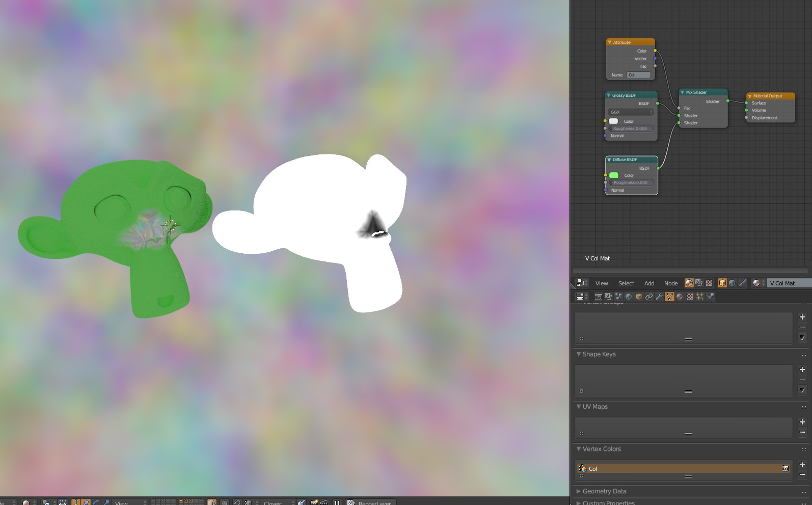Toggle scale manipulator icon in viewport header

105,502
